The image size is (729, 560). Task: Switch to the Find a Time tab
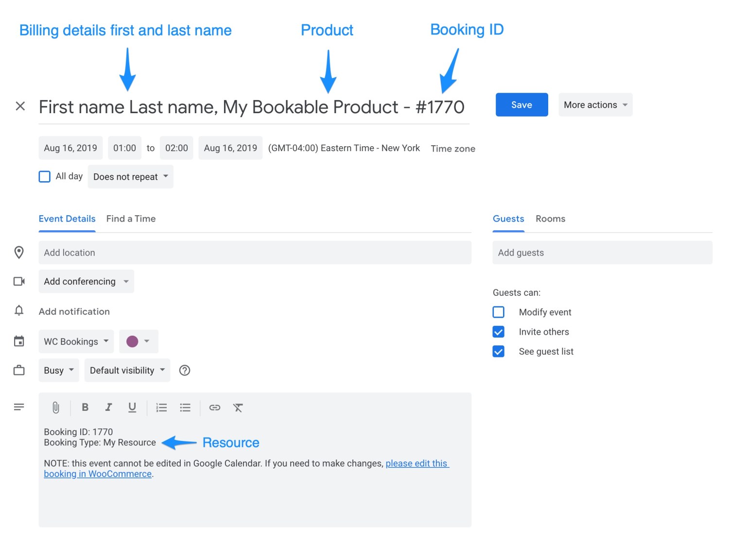pyautogui.click(x=131, y=219)
